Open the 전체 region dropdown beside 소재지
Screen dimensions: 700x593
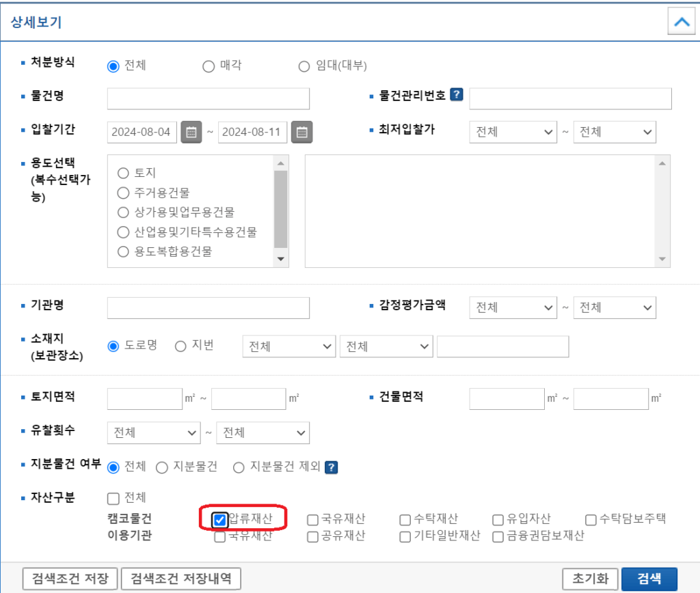pos(288,346)
